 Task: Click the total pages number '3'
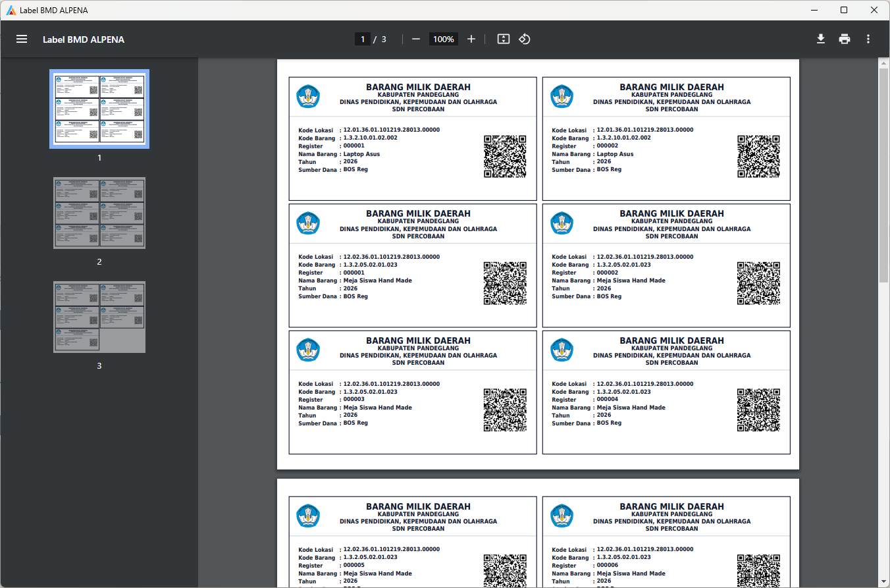384,39
